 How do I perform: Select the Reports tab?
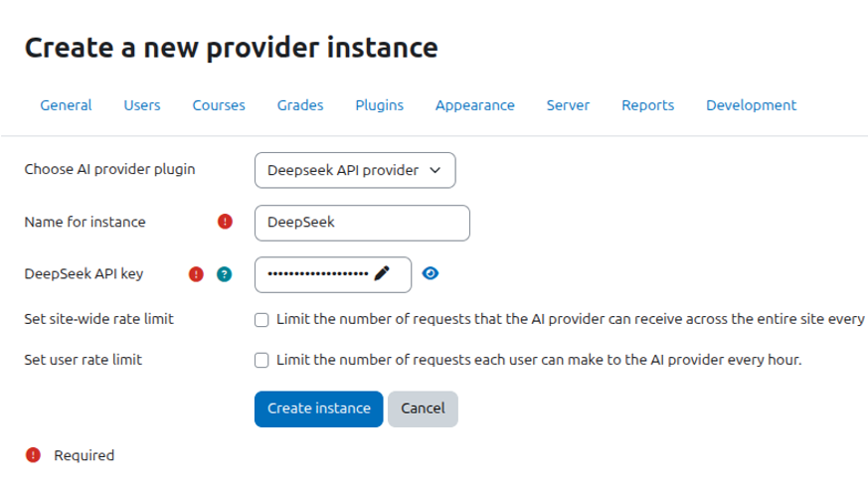click(647, 105)
